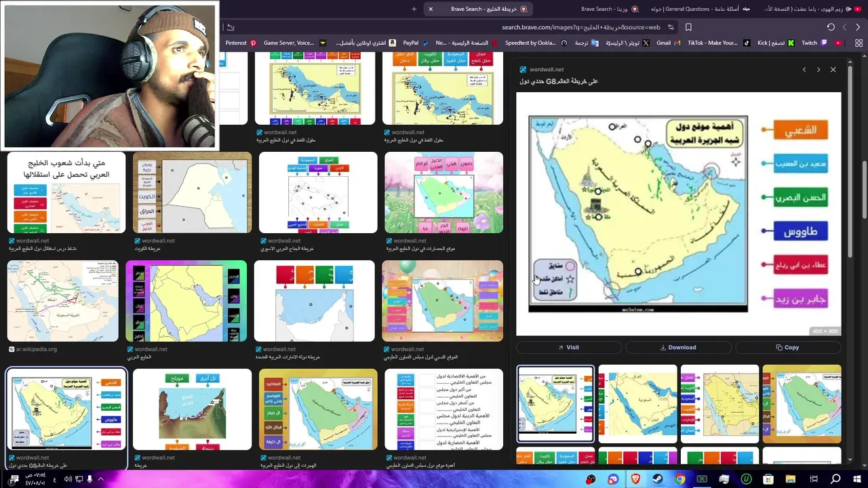The image size is (868, 488).
Task: Copy the previewed image
Action: coord(788,347)
